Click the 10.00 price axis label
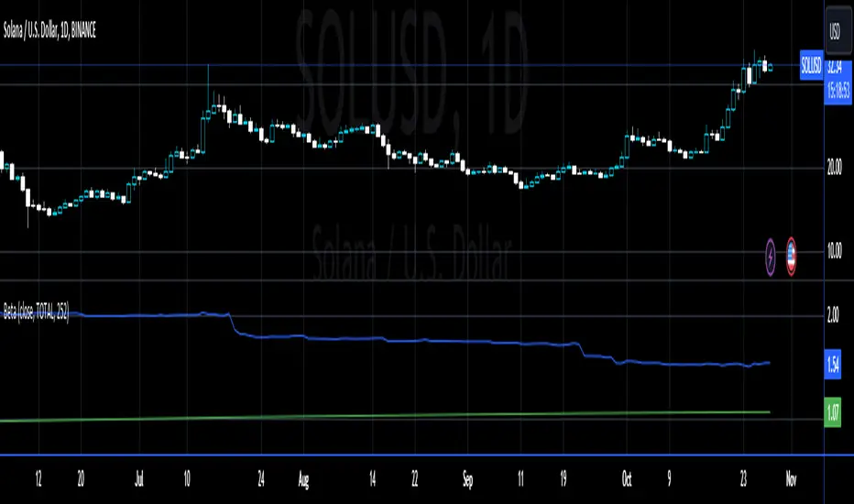 (835, 252)
